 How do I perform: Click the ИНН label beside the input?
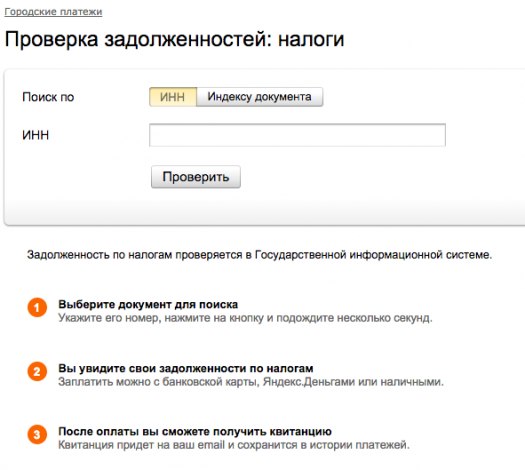pyautogui.click(x=35, y=135)
